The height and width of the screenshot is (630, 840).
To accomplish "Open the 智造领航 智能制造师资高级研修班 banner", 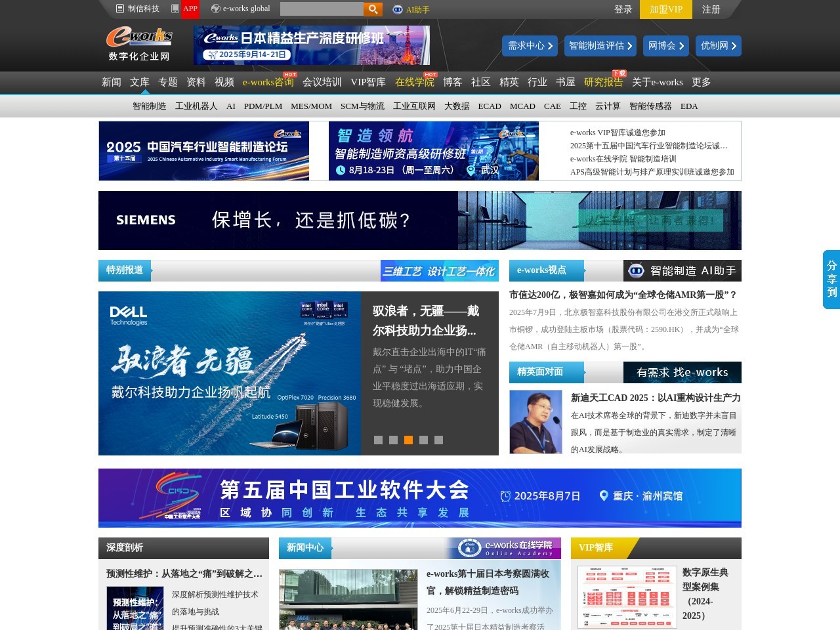I will [434, 151].
